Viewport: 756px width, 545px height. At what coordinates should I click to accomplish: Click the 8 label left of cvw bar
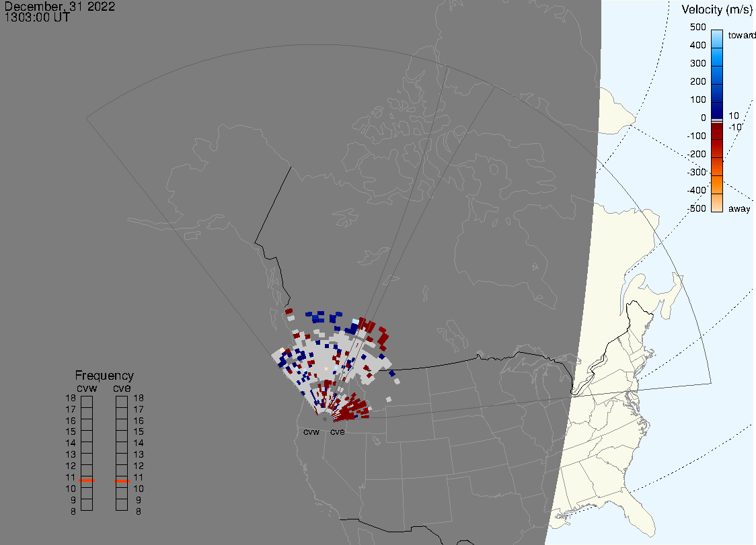pos(73,511)
